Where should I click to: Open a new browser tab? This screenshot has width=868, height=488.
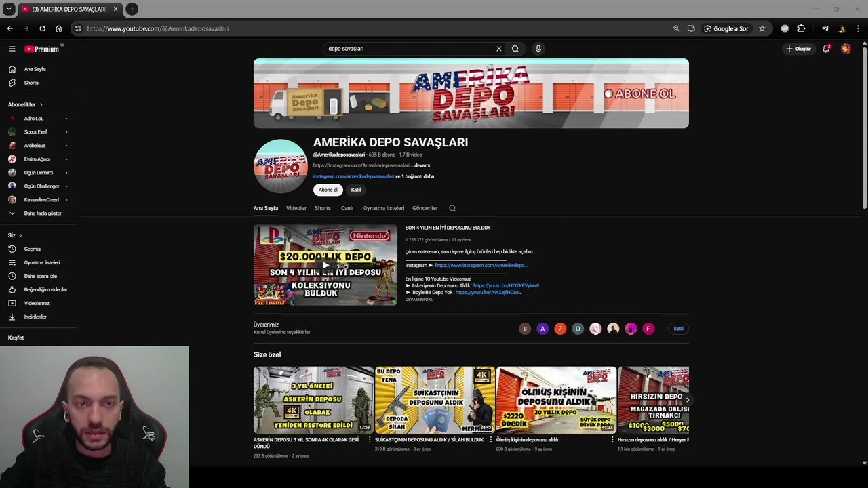(132, 9)
